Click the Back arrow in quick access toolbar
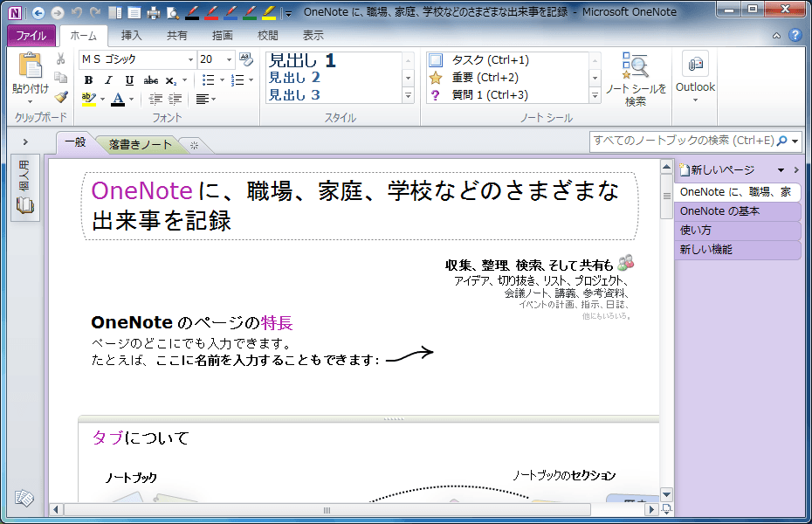812x524 pixels. tap(38, 12)
